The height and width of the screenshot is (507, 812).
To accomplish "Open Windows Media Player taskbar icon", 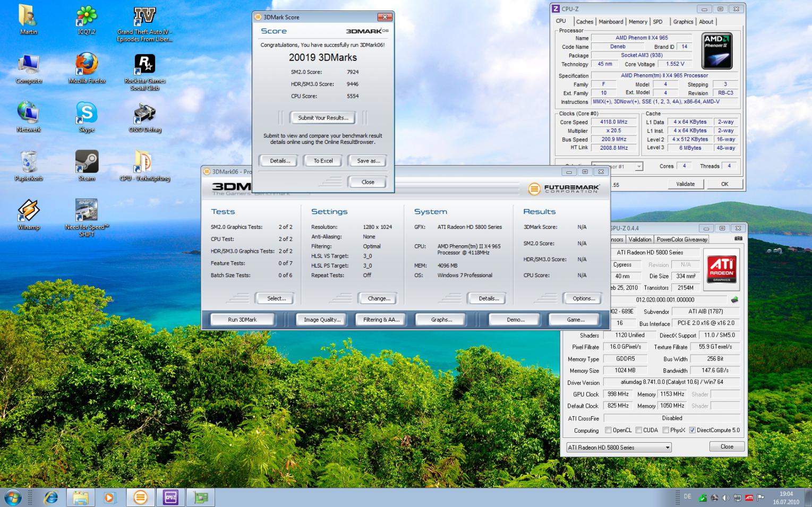I will tap(109, 497).
